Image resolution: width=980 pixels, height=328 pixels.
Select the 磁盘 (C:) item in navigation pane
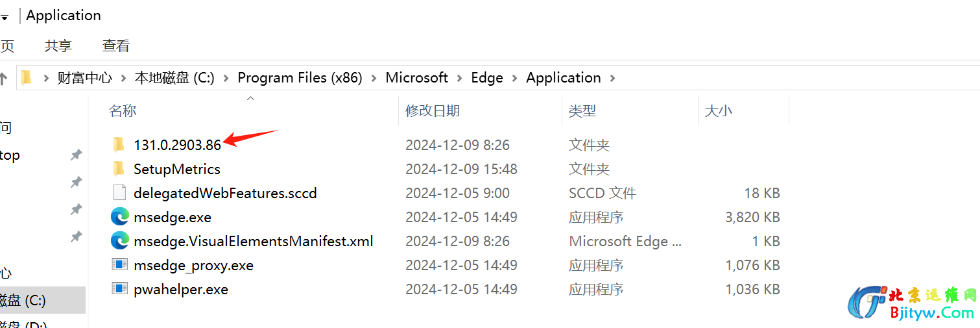click(x=23, y=301)
